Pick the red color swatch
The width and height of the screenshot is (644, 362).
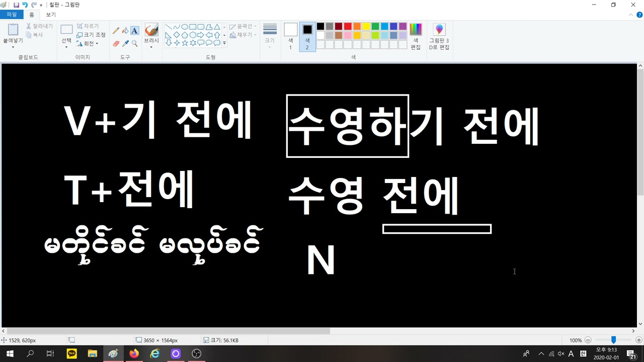point(348,27)
